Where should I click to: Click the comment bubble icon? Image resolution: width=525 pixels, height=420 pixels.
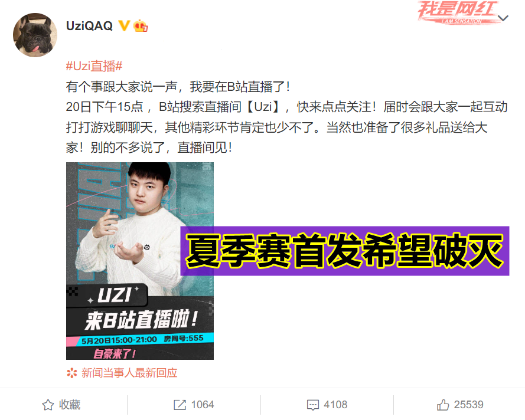click(313, 405)
